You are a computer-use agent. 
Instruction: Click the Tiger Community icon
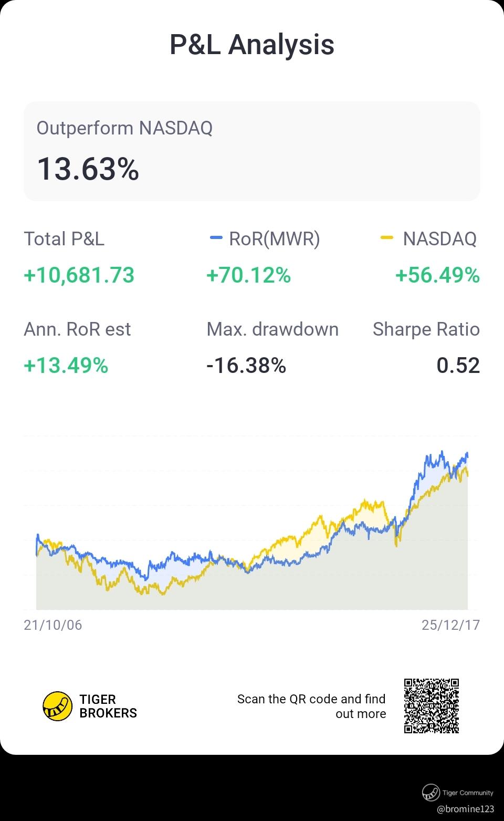(x=431, y=792)
